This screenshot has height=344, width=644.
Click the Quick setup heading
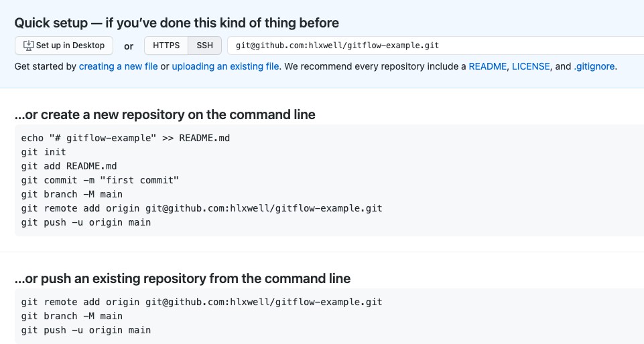pyautogui.click(x=176, y=23)
